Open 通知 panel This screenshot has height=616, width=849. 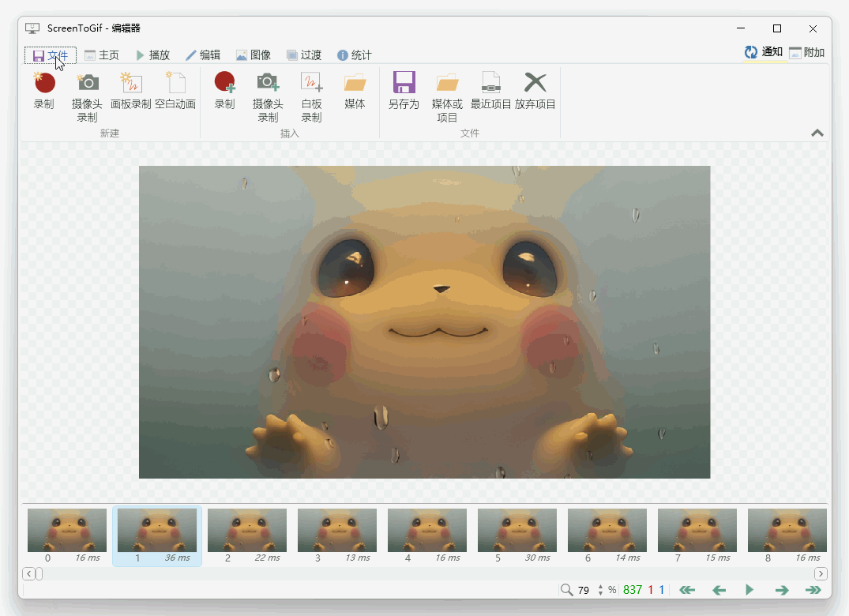coord(764,52)
